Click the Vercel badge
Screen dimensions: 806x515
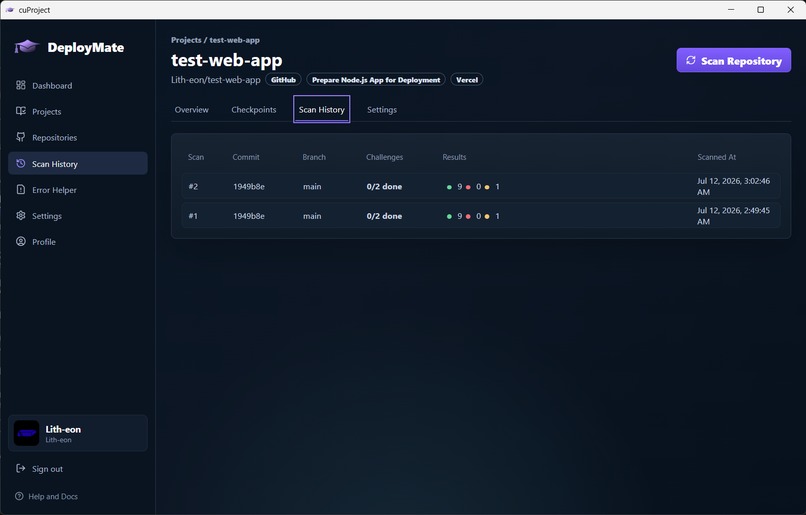pyautogui.click(x=467, y=80)
